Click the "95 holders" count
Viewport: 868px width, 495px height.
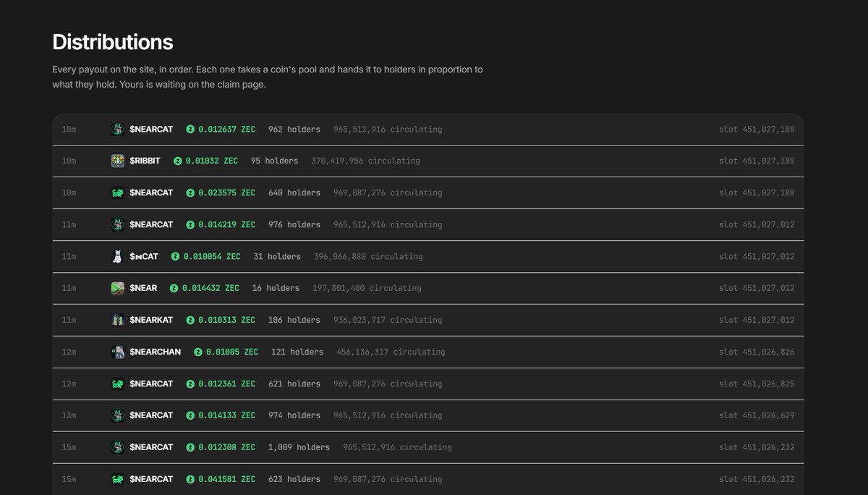tap(275, 161)
